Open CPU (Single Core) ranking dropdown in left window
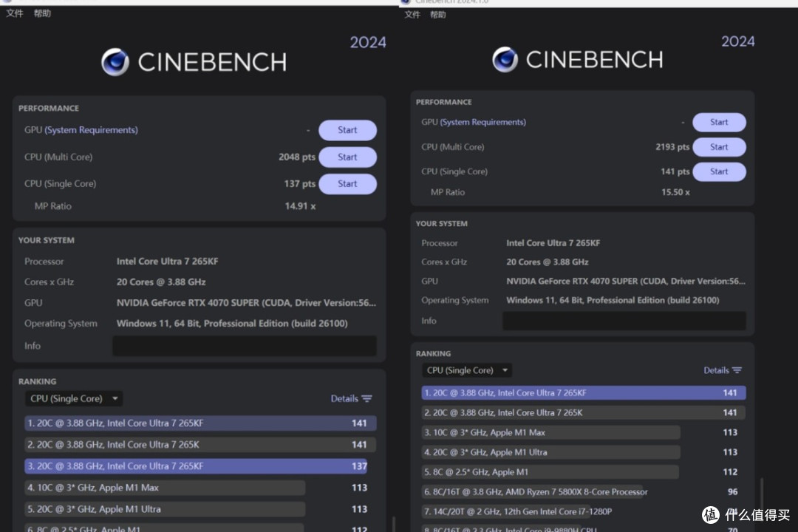The height and width of the screenshot is (532, 798). pos(75,398)
